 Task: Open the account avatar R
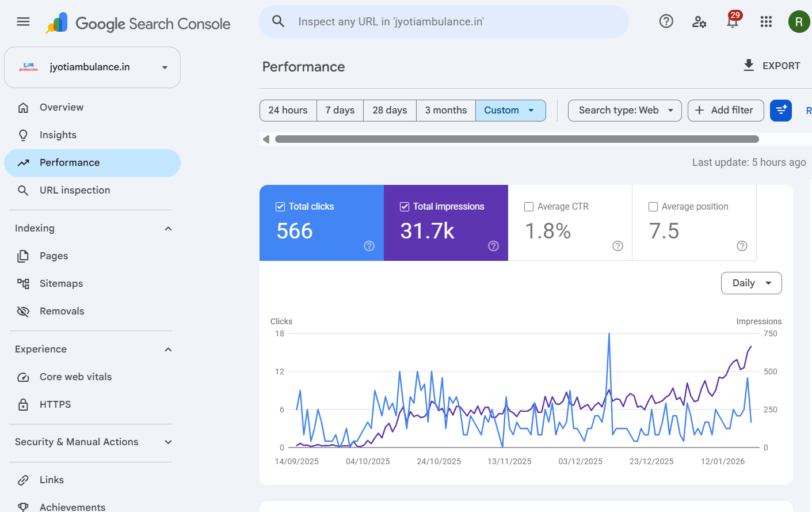(x=799, y=22)
